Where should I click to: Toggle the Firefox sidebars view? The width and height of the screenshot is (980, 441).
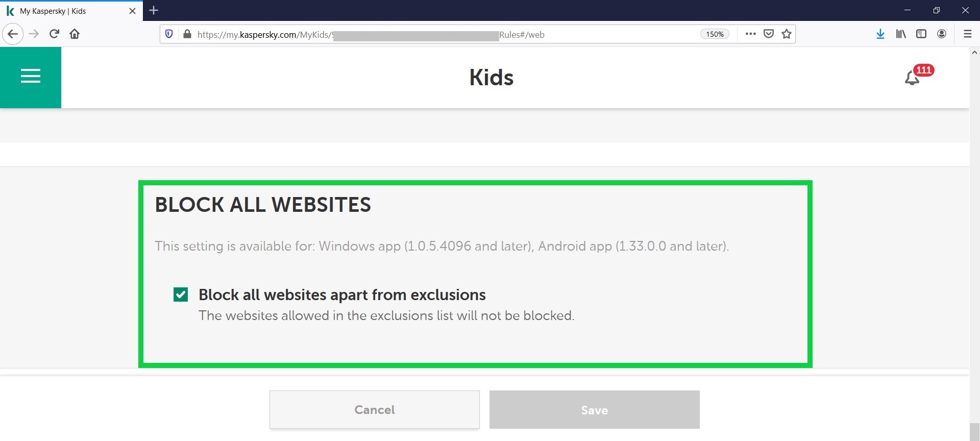(921, 34)
